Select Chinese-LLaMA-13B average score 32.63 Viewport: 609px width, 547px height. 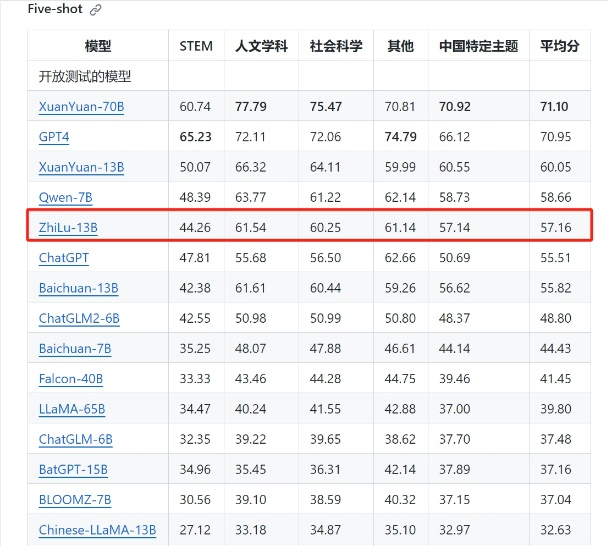[556, 530]
